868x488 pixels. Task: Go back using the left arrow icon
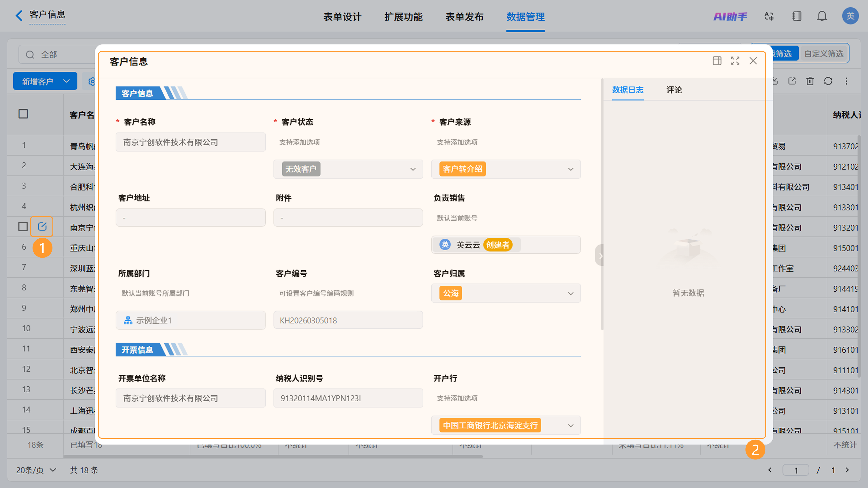click(19, 16)
